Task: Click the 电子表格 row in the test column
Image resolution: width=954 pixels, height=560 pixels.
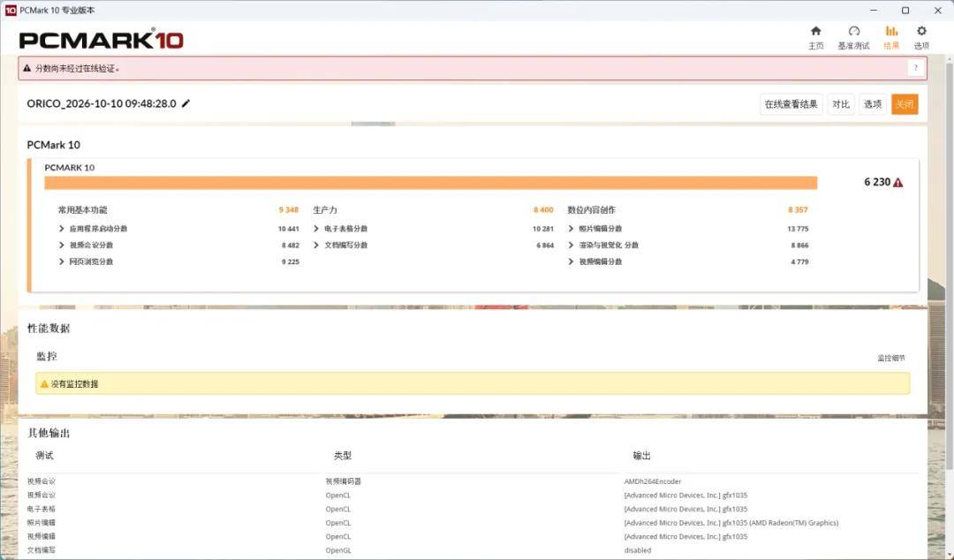Action: [x=41, y=509]
